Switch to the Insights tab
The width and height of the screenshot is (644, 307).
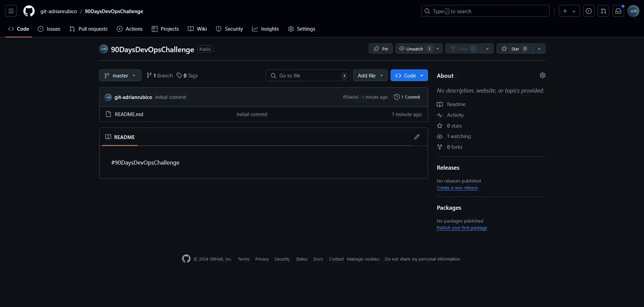pos(265,29)
